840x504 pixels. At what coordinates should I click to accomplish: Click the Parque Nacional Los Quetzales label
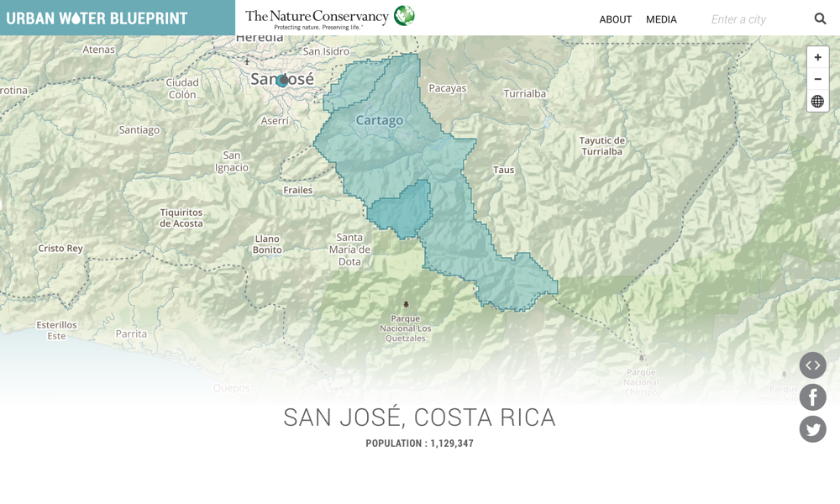pos(406,328)
